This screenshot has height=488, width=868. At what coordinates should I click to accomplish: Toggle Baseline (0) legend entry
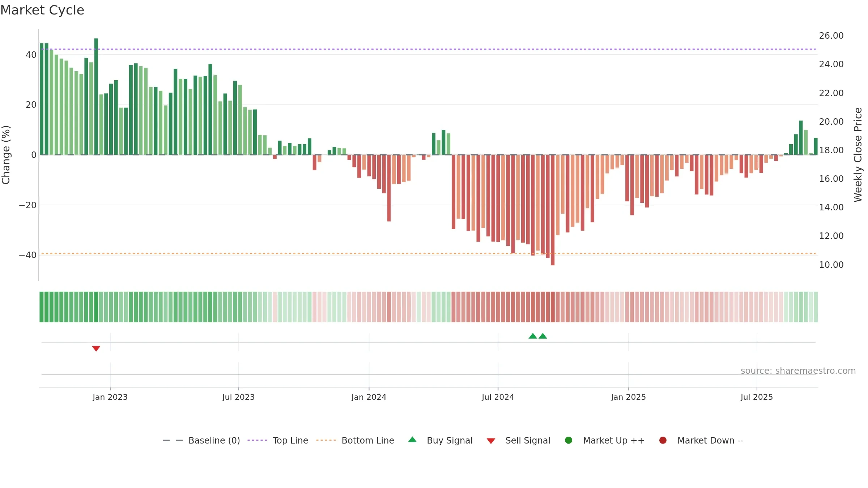pos(201,440)
